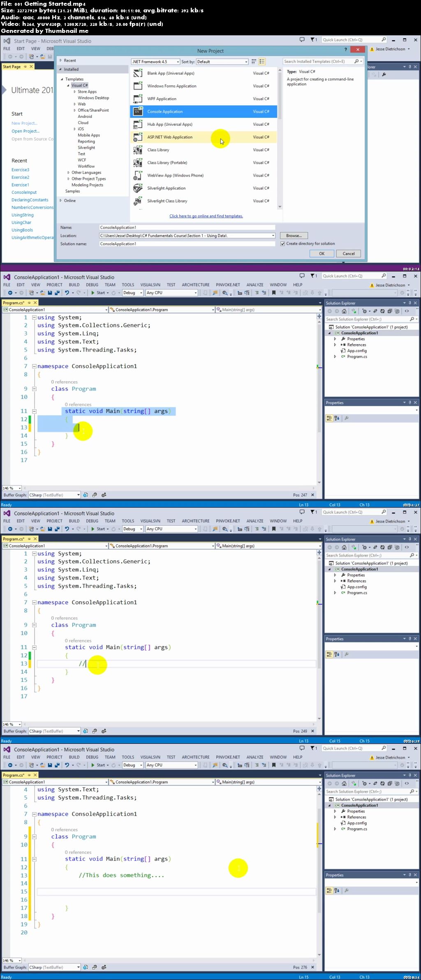Pick the Console Application template icon
The width and height of the screenshot is (421, 980).
pyautogui.click(x=138, y=112)
